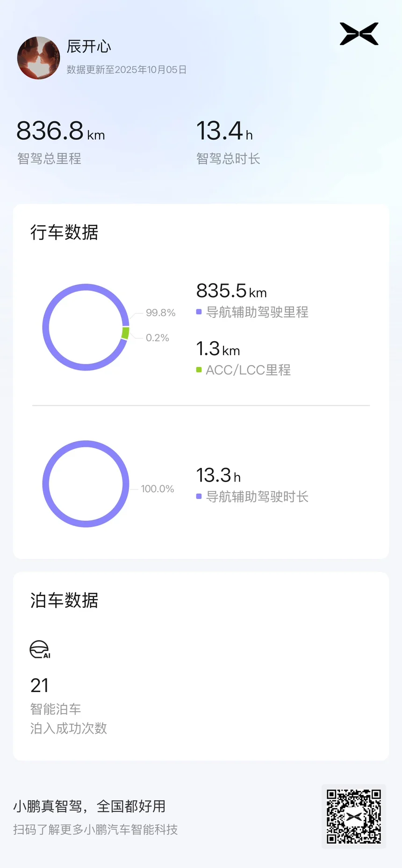The width and height of the screenshot is (402, 868).
Task: Tap the QR code image
Action: point(354,817)
